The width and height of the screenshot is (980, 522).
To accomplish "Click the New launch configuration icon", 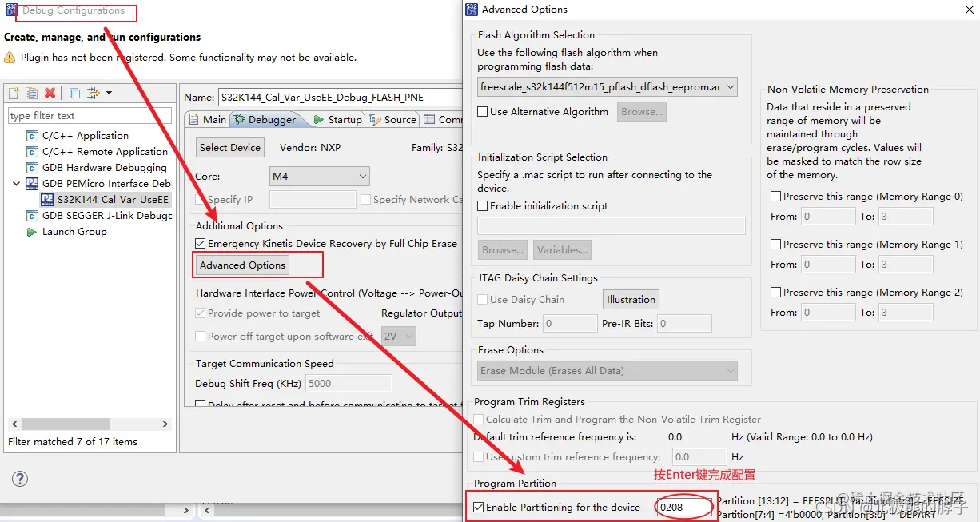I will point(14,94).
